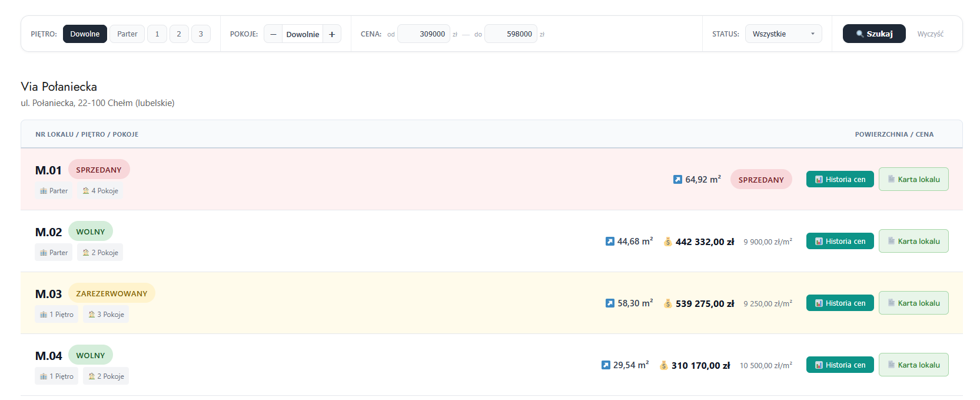Click the money bag icon for M.02 price
This screenshot has height=400, width=980.
click(x=668, y=242)
